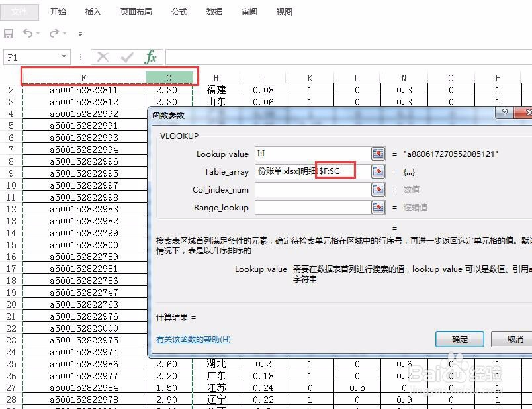The width and height of the screenshot is (532, 409).
Task: Click the Enter (checkmark) formula icon
Action: pos(126,56)
